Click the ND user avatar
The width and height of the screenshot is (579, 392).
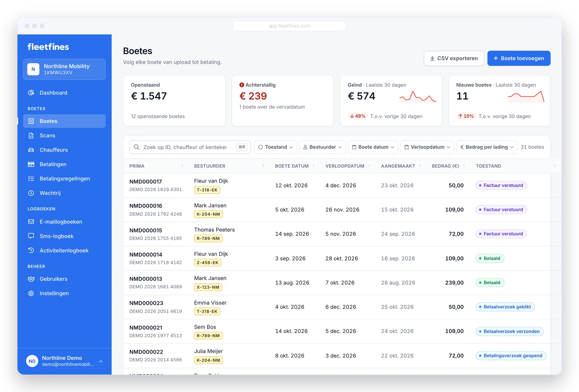(32, 361)
